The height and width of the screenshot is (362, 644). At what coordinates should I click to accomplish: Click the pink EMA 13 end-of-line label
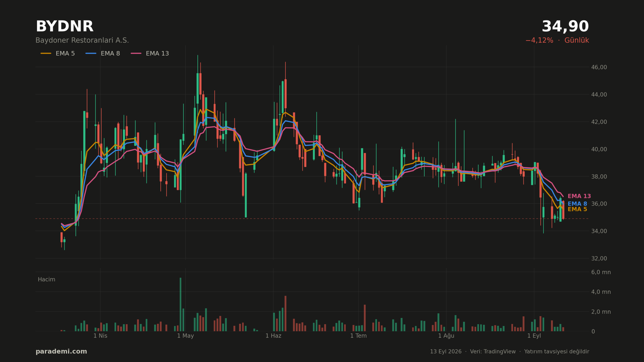pos(579,196)
